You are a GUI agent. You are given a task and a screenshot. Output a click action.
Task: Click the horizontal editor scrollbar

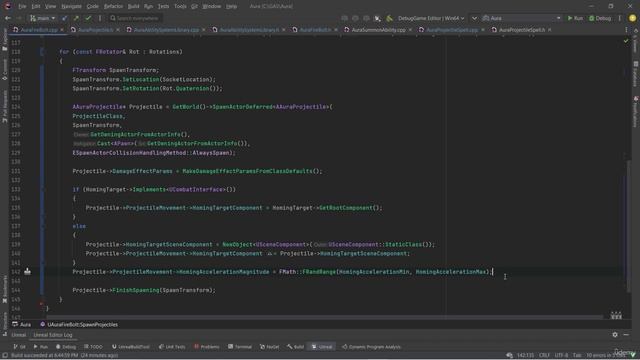point(324,316)
